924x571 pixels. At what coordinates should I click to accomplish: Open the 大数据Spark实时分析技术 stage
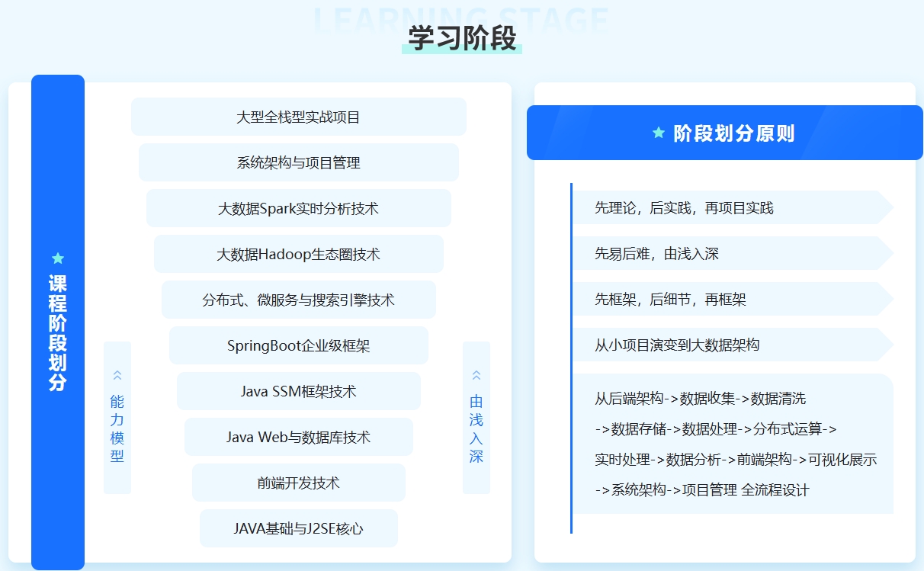pos(299,208)
